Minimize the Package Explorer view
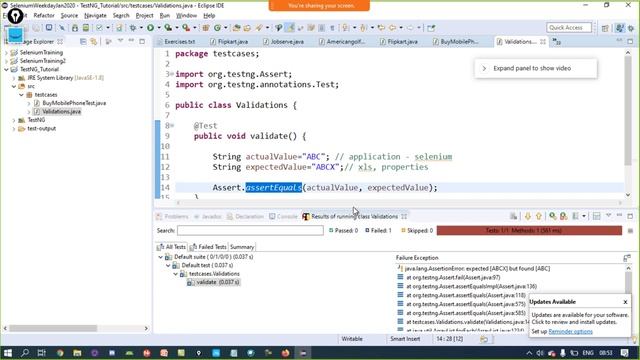The image size is (640, 360). pos(131,41)
